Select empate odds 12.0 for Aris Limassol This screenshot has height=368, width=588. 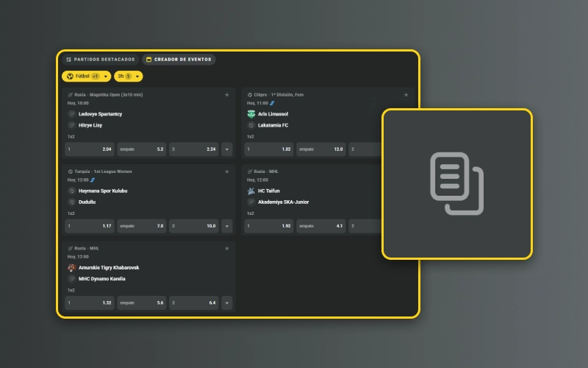(x=321, y=149)
